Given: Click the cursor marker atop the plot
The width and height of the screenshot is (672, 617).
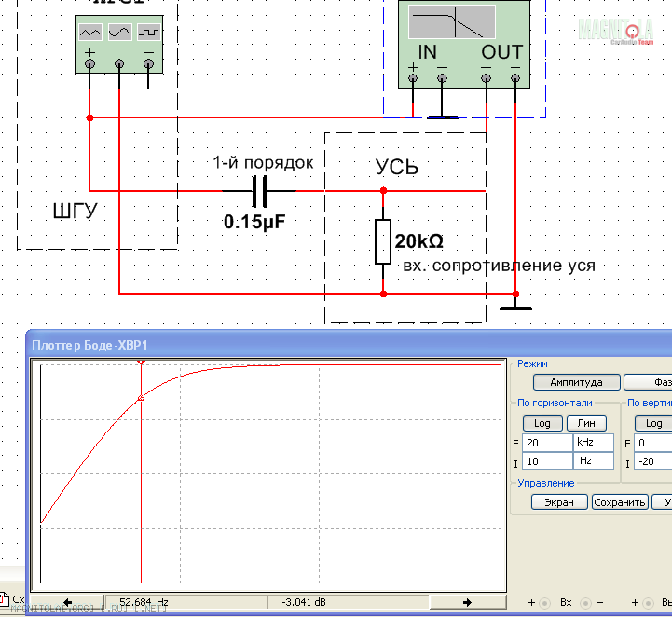Looking at the screenshot, I should tap(141, 361).
